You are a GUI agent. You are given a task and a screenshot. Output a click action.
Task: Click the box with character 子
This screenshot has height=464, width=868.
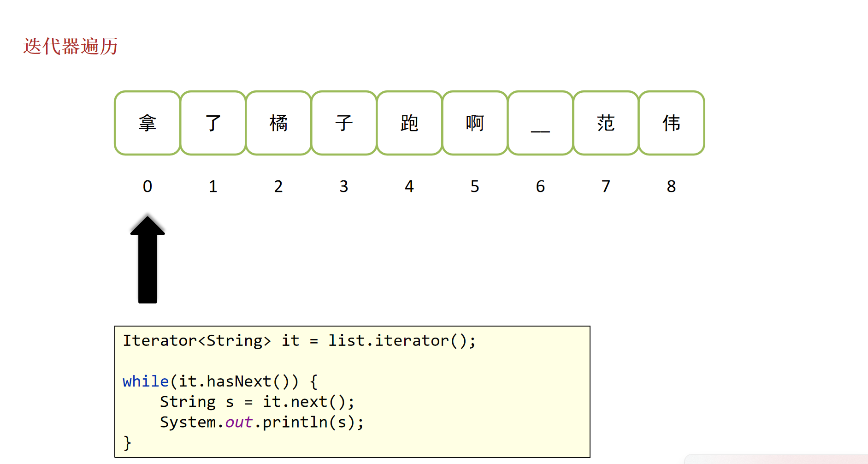click(344, 123)
